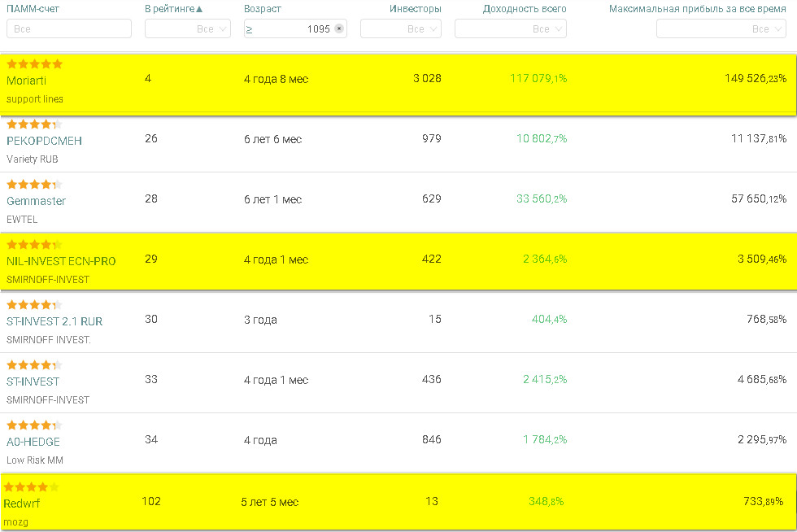The image size is (797, 532).
Task: Clear the 1095 age filter value
Action: [x=339, y=28]
